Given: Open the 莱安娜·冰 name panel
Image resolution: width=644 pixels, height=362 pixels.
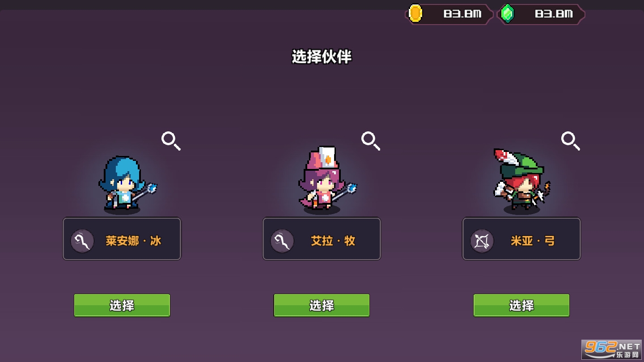Looking at the screenshot, I should click(122, 239).
